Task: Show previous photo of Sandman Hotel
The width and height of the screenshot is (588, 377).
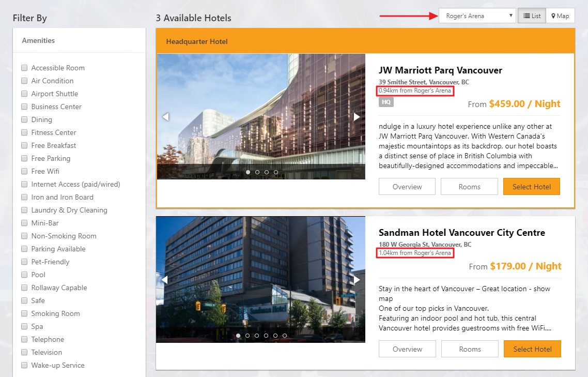Action: tap(164, 279)
